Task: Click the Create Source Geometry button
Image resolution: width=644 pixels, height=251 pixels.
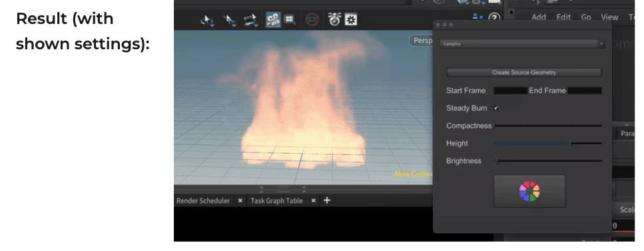Action: pyautogui.click(x=524, y=73)
